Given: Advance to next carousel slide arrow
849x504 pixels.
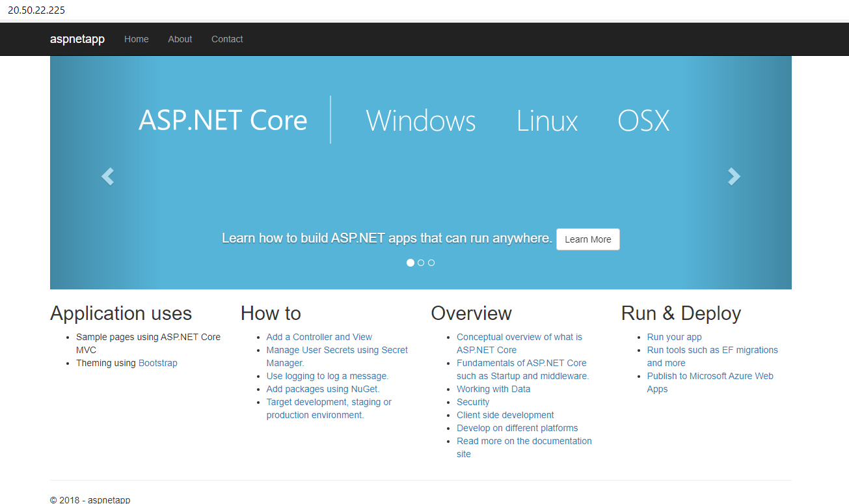Looking at the screenshot, I should [734, 176].
